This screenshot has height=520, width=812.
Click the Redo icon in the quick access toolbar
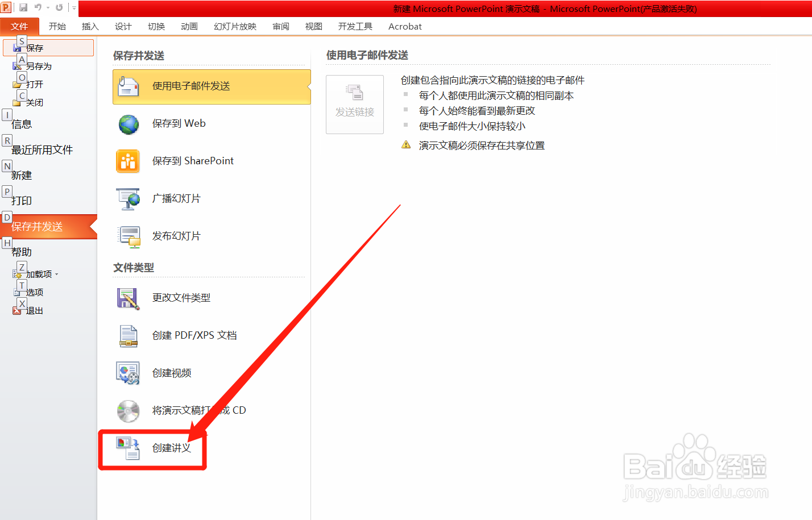tap(59, 7)
